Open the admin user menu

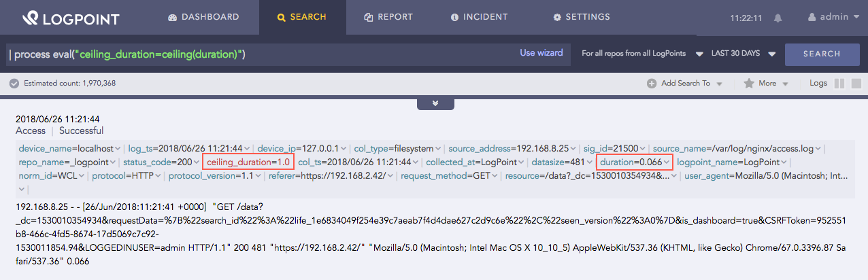(827, 17)
